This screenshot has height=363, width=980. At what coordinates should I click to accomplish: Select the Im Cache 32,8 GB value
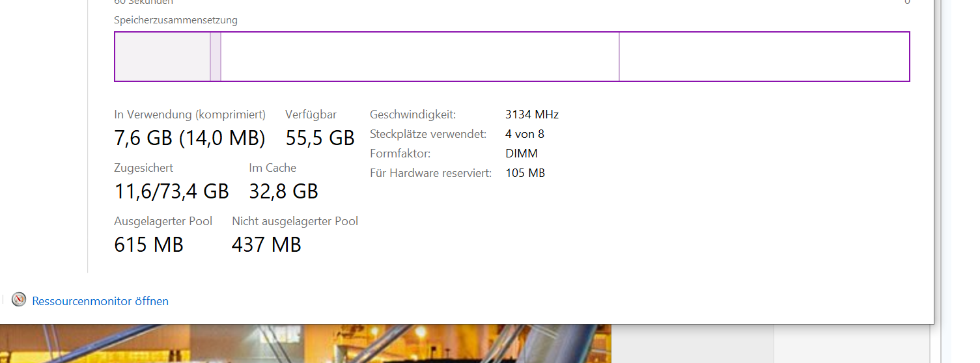click(283, 191)
